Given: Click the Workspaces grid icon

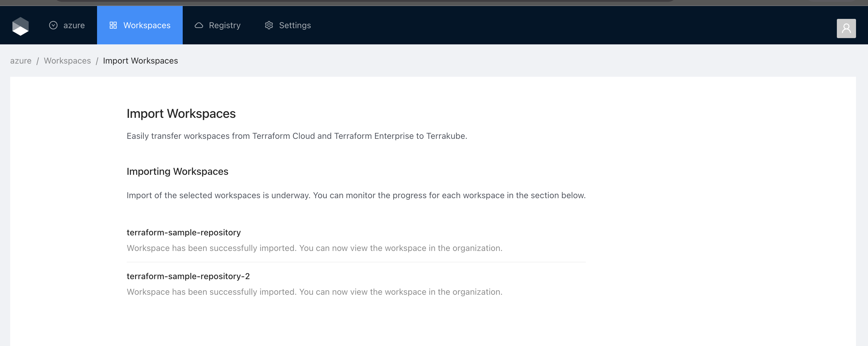Looking at the screenshot, I should point(113,25).
